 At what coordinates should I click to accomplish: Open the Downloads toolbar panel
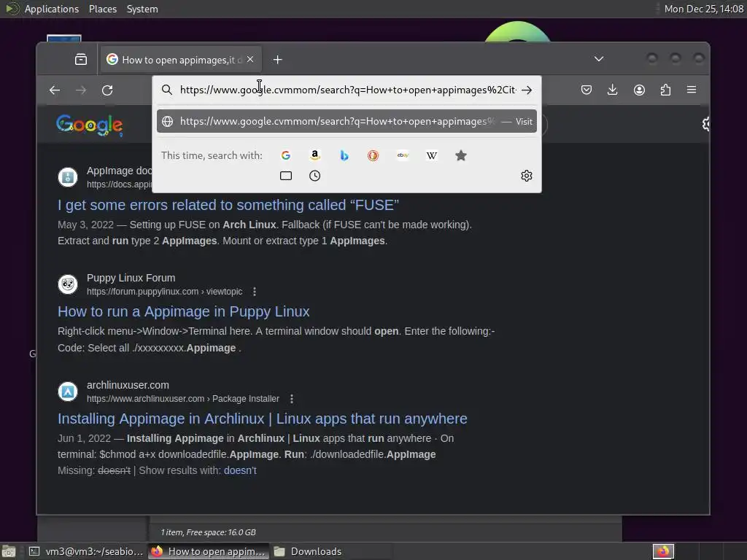tap(613, 90)
